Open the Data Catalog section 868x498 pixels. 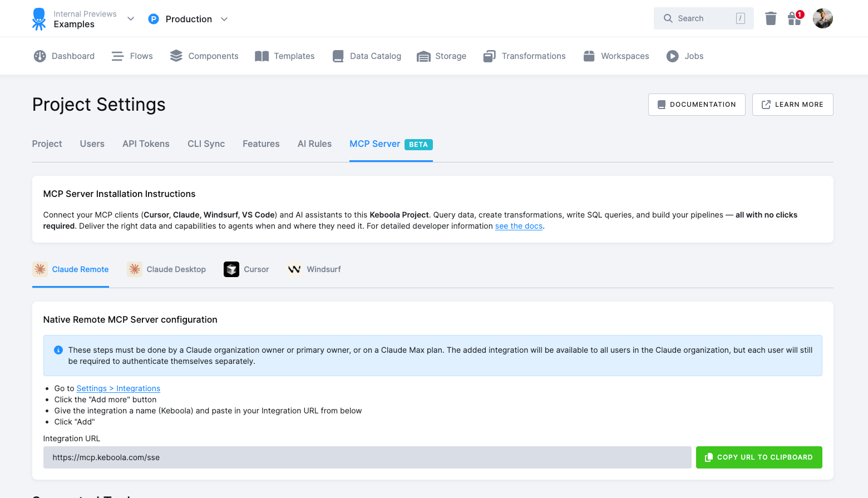coord(367,56)
